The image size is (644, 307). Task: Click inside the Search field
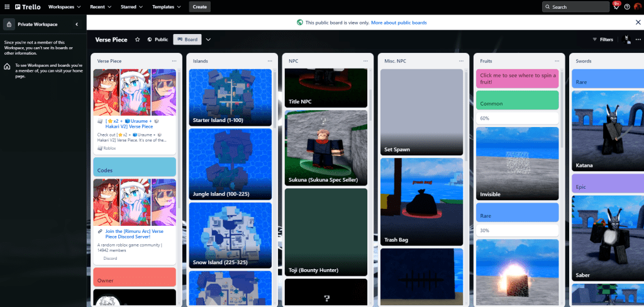[575, 6]
